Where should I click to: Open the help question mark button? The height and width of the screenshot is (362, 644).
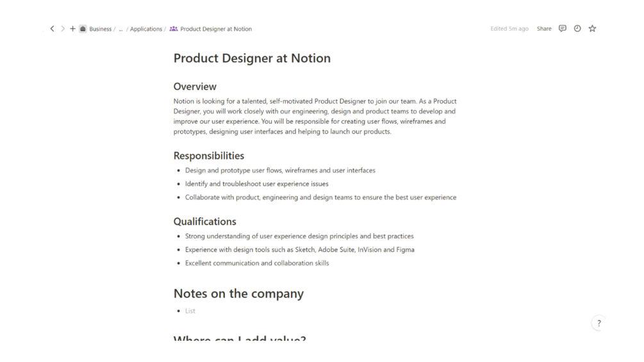[599, 324]
